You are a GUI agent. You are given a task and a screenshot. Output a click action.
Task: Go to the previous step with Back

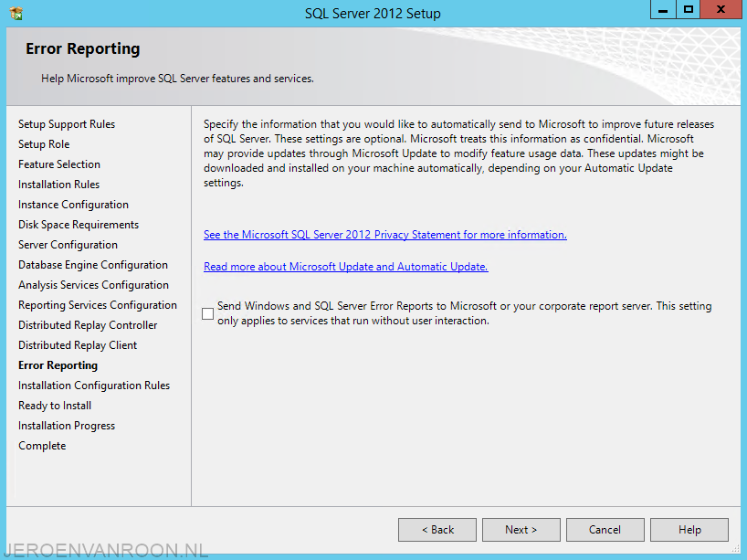(437, 530)
